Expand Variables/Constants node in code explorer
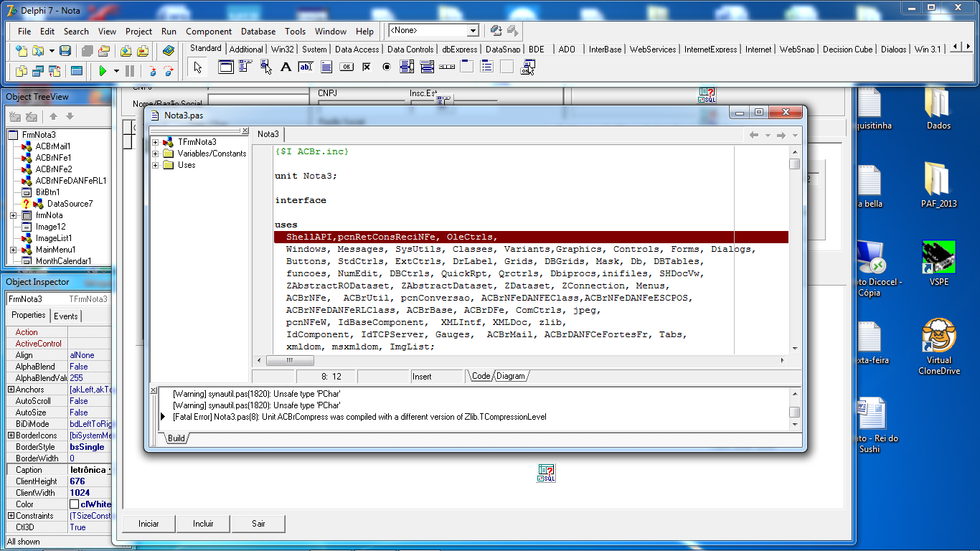 pyautogui.click(x=156, y=154)
